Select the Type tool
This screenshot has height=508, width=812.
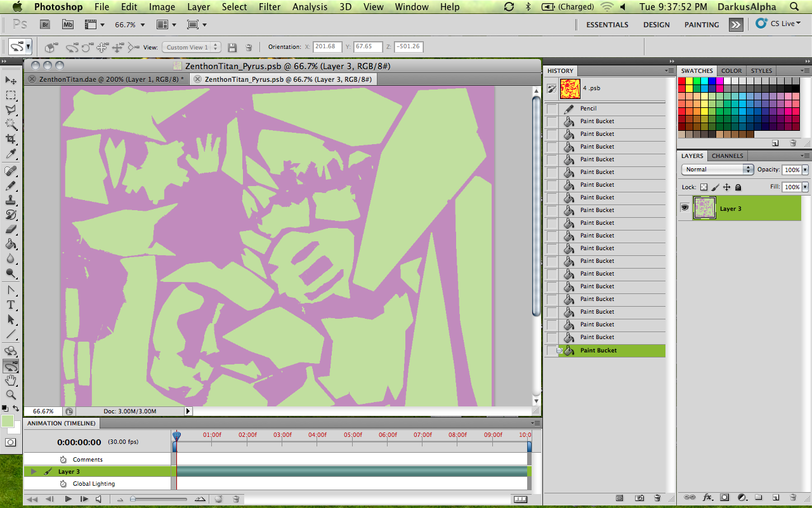(x=11, y=305)
